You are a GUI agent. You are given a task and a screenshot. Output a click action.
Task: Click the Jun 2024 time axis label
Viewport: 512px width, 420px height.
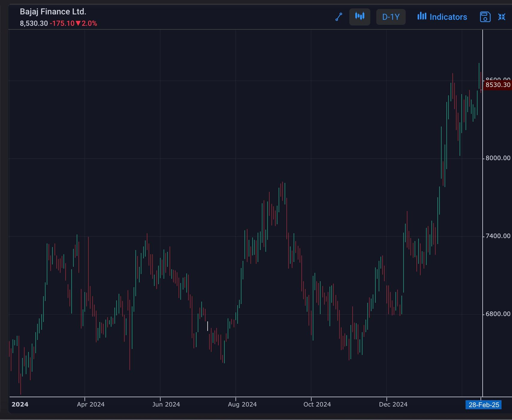[166, 404]
